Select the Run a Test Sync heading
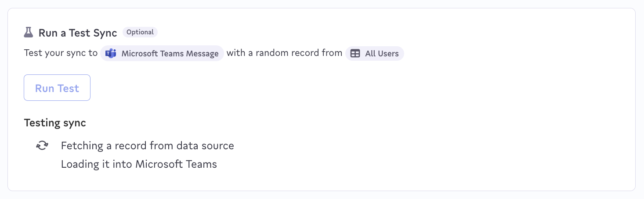644x199 pixels. (78, 33)
